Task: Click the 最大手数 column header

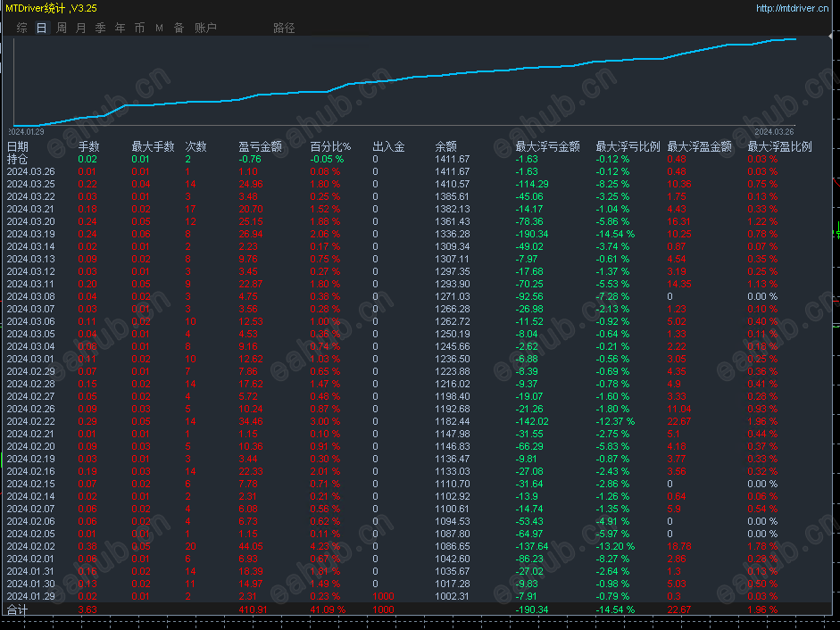Action: coord(154,146)
